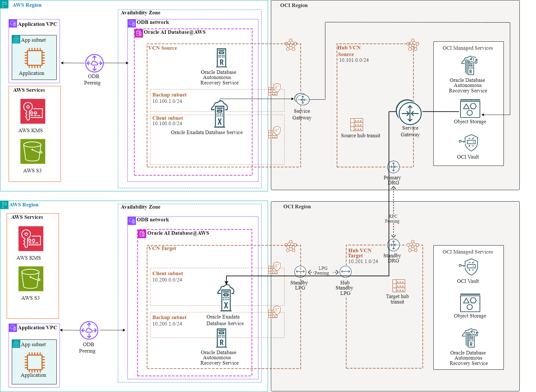Click the Standby LPG icon
Screen dimensions: 536x392
[300, 272]
